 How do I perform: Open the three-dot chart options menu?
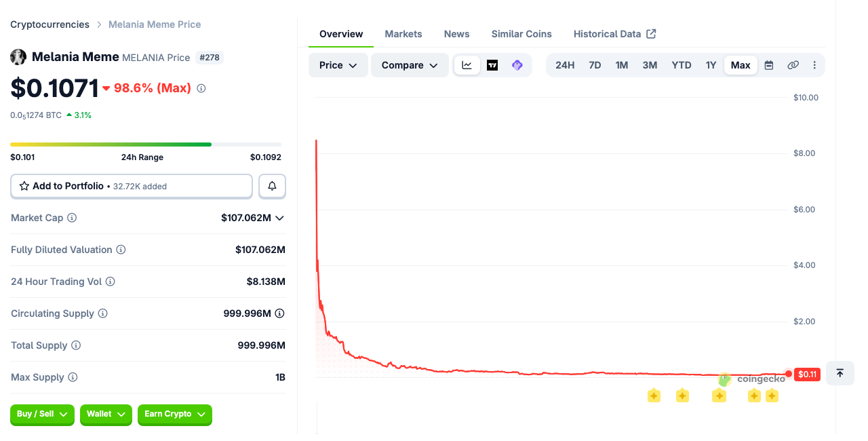coord(814,65)
